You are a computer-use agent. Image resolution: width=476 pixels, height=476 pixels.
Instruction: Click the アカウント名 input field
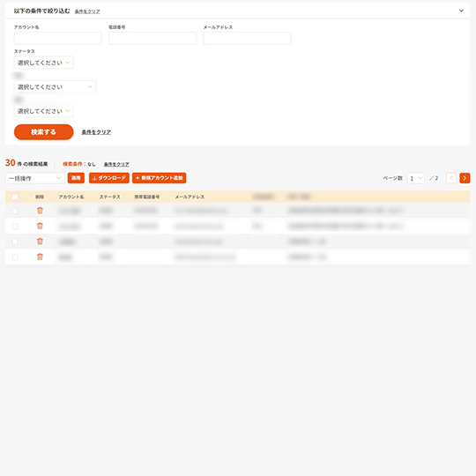click(x=57, y=38)
